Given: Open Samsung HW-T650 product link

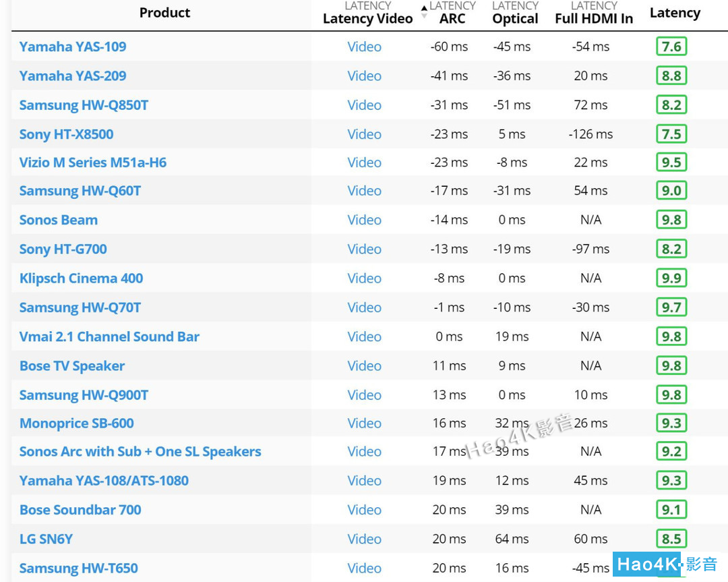Looking at the screenshot, I should [x=78, y=569].
